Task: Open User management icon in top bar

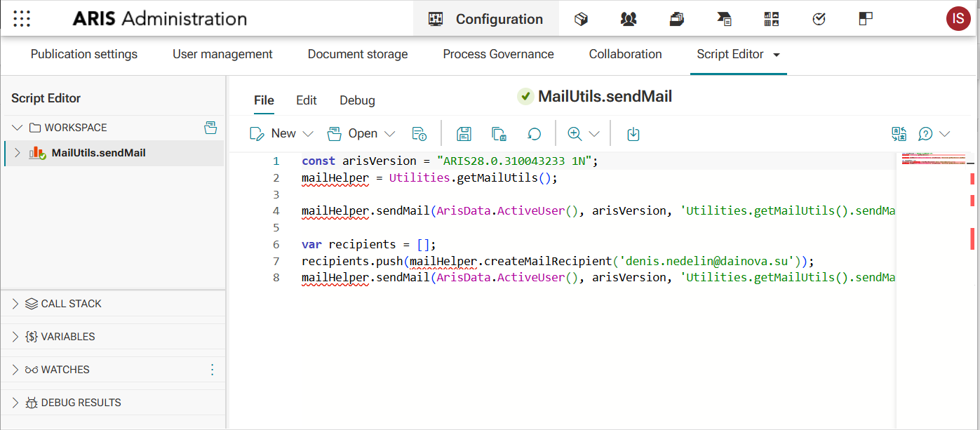Action: [x=628, y=18]
